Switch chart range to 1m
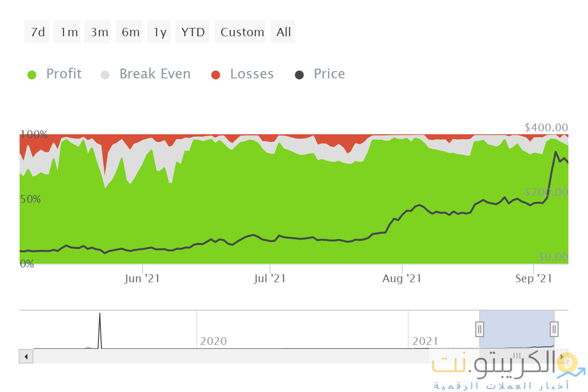 (68, 32)
